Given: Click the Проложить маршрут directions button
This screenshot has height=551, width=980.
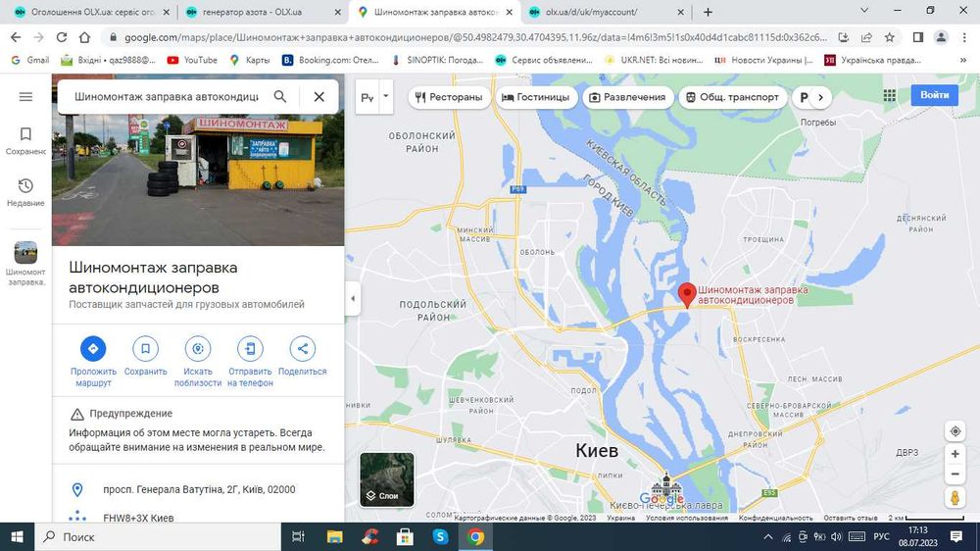Looking at the screenshot, I should click(93, 362).
